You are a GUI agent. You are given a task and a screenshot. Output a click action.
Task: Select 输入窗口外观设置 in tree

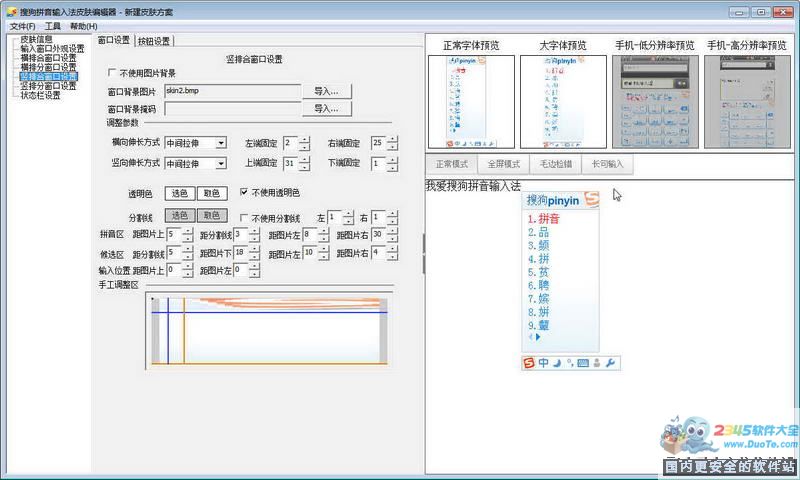pyautogui.click(x=53, y=49)
